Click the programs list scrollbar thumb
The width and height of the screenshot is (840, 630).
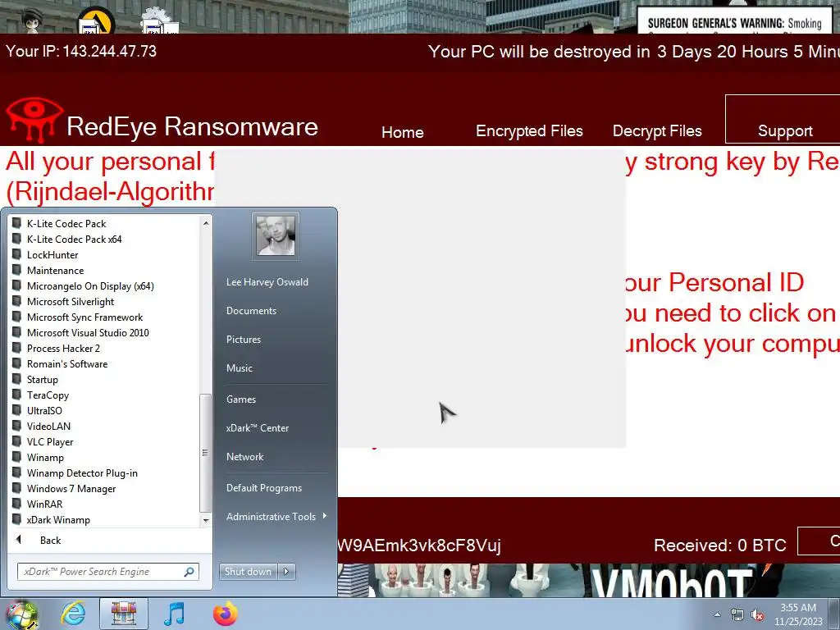[x=205, y=453]
